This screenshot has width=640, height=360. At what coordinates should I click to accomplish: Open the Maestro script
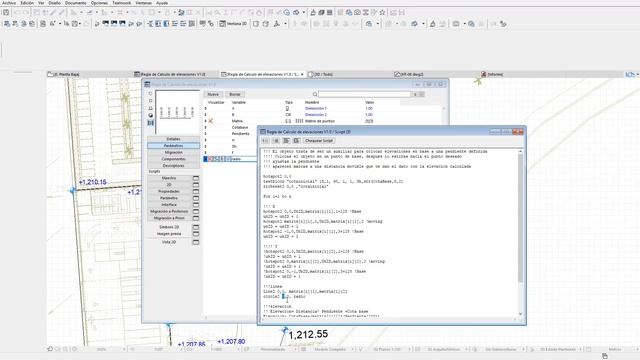point(169,178)
